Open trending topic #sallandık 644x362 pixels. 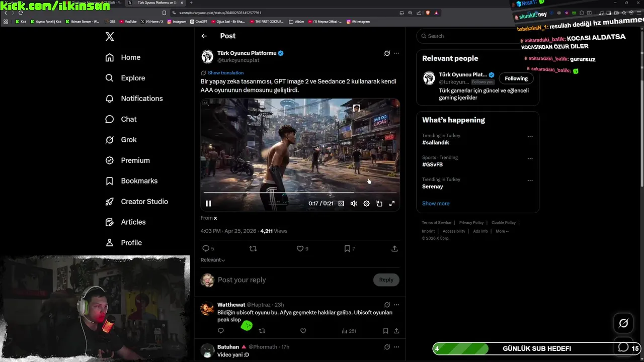(436, 143)
